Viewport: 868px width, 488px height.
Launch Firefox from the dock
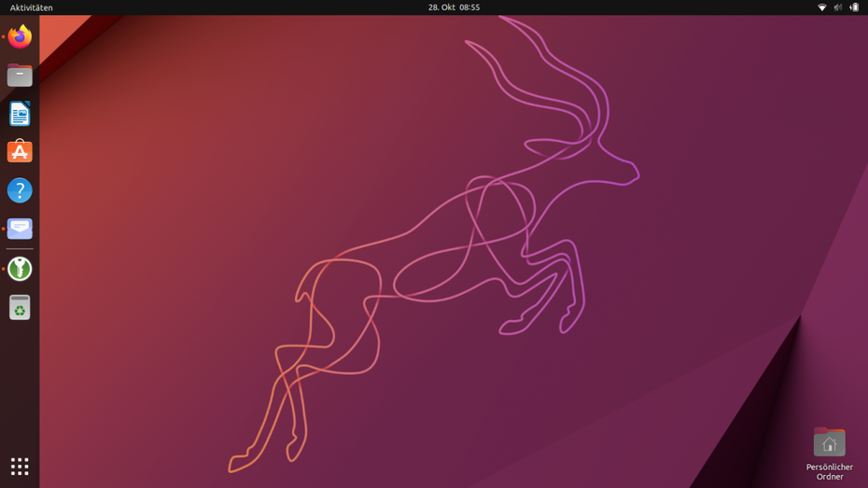tap(20, 37)
